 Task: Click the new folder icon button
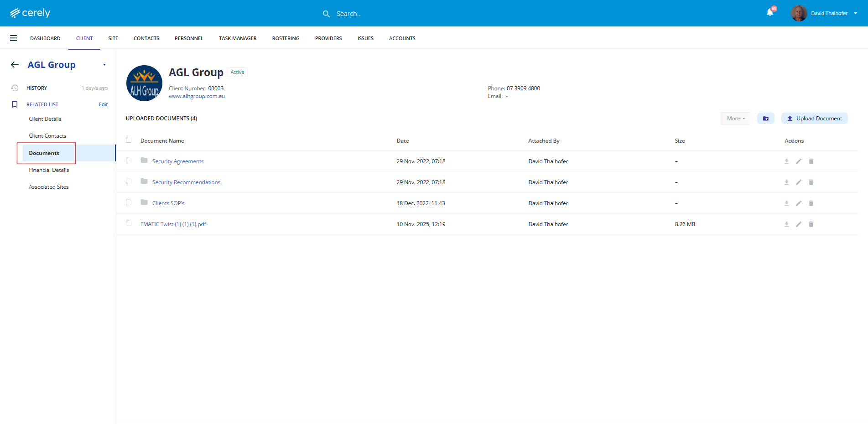pyautogui.click(x=765, y=119)
